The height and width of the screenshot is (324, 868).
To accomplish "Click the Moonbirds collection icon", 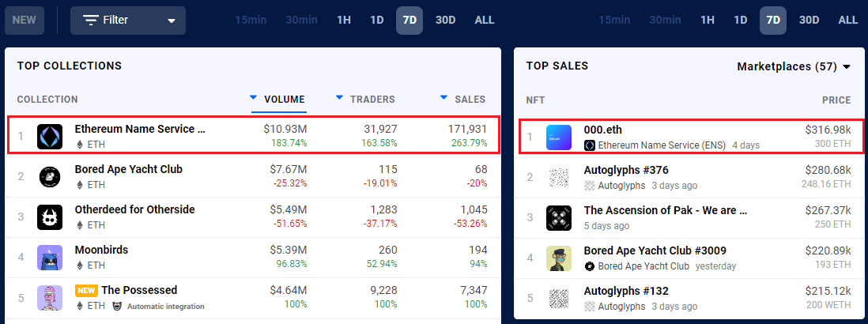I will pyautogui.click(x=50, y=258).
